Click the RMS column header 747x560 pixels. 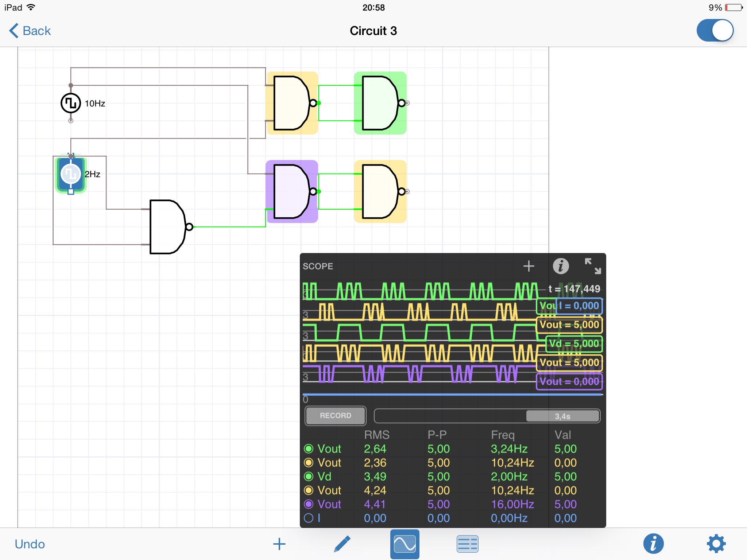(377, 435)
